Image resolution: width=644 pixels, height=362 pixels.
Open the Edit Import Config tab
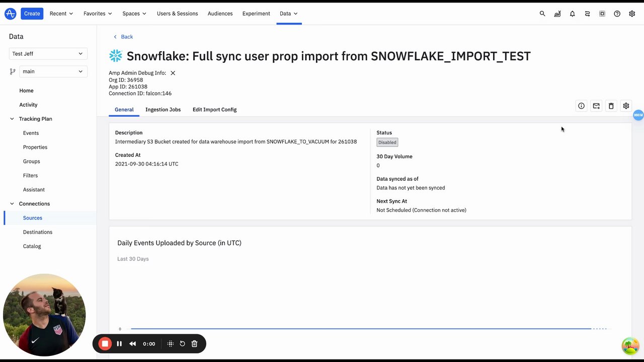click(214, 110)
